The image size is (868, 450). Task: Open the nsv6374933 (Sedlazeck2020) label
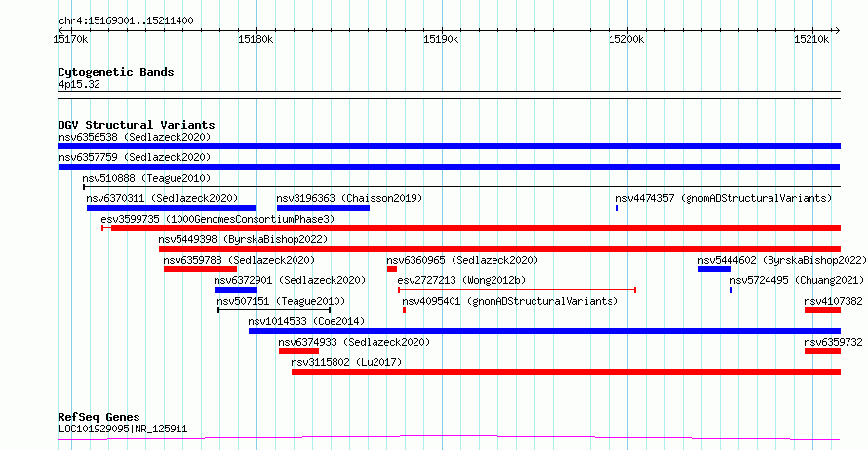pos(354,342)
